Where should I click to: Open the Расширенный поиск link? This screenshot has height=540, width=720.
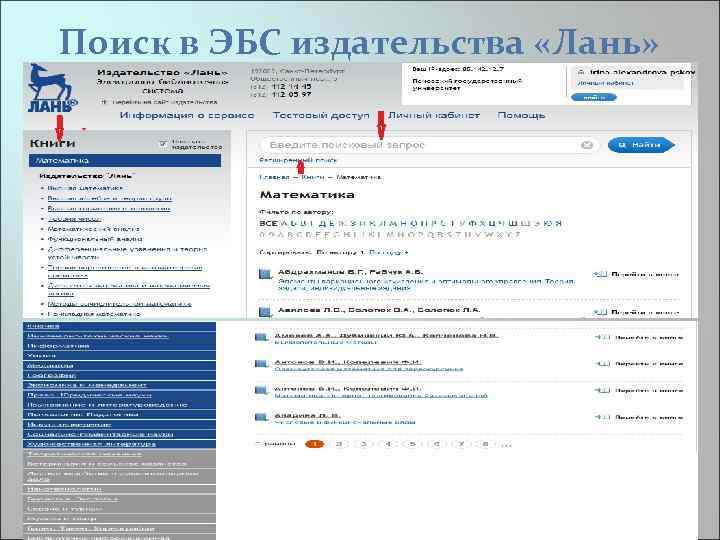pos(298,160)
